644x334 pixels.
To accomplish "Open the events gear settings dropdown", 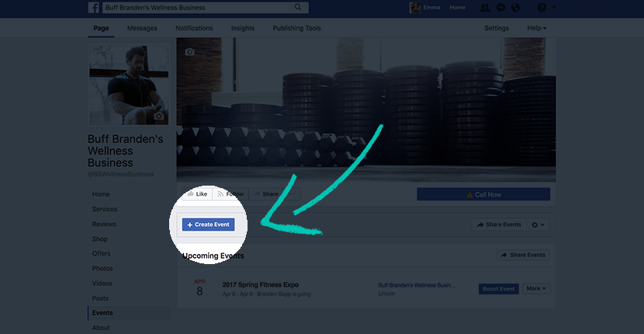I will pos(538,225).
